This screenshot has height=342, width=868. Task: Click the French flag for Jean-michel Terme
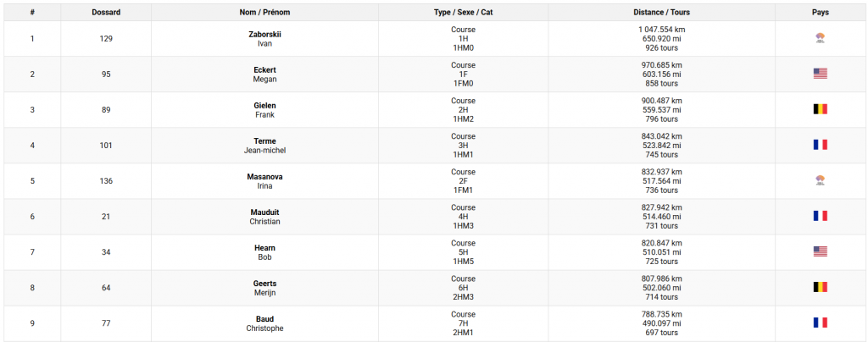pyautogui.click(x=820, y=145)
